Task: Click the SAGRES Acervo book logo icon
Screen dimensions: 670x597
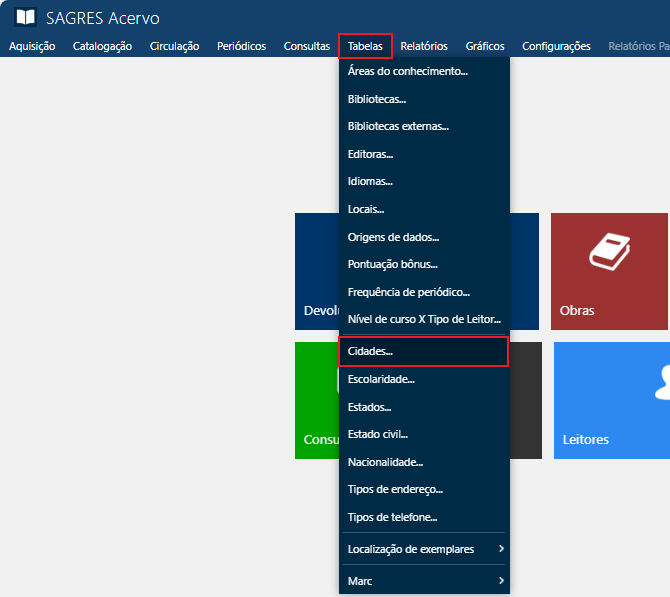Action: pyautogui.click(x=25, y=17)
